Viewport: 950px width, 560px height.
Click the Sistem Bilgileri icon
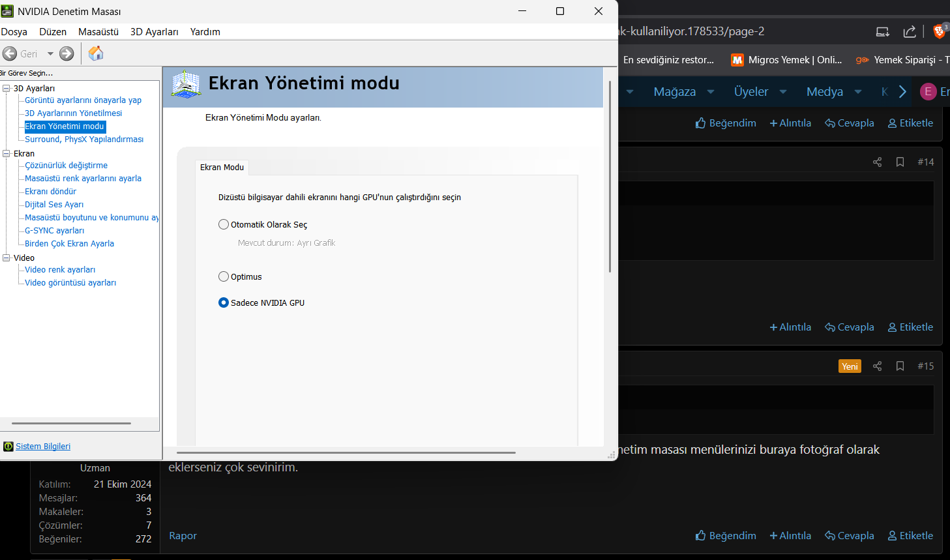(8, 447)
